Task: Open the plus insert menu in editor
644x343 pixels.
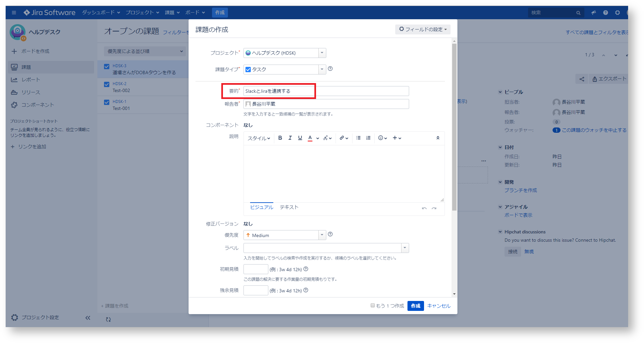Action: pyautogui.click(x=397, y=138)
